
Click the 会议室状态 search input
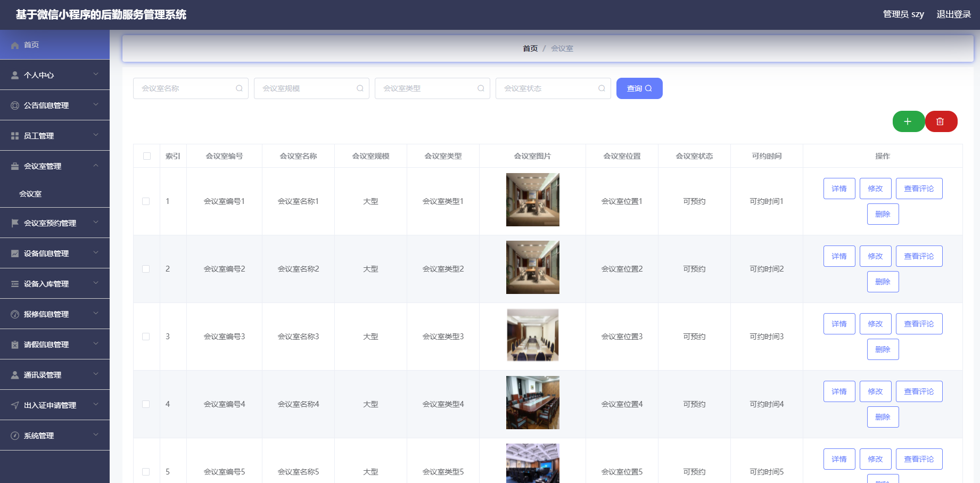coord(553,88)
